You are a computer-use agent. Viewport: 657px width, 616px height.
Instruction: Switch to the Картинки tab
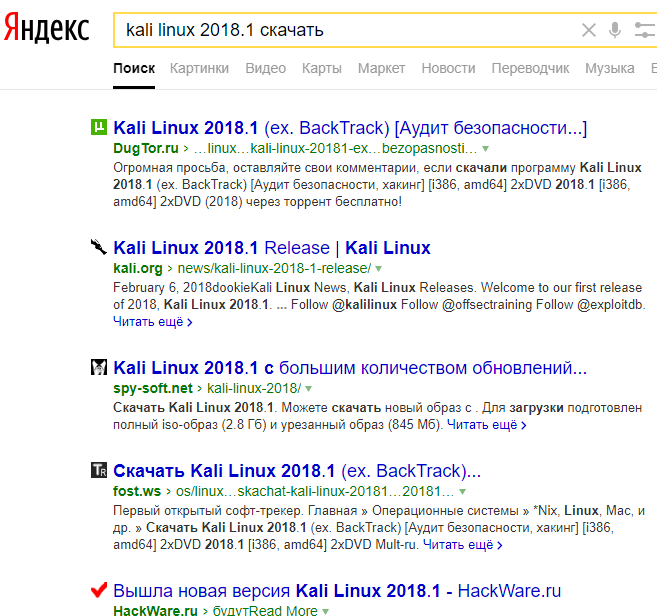[199, 68]
